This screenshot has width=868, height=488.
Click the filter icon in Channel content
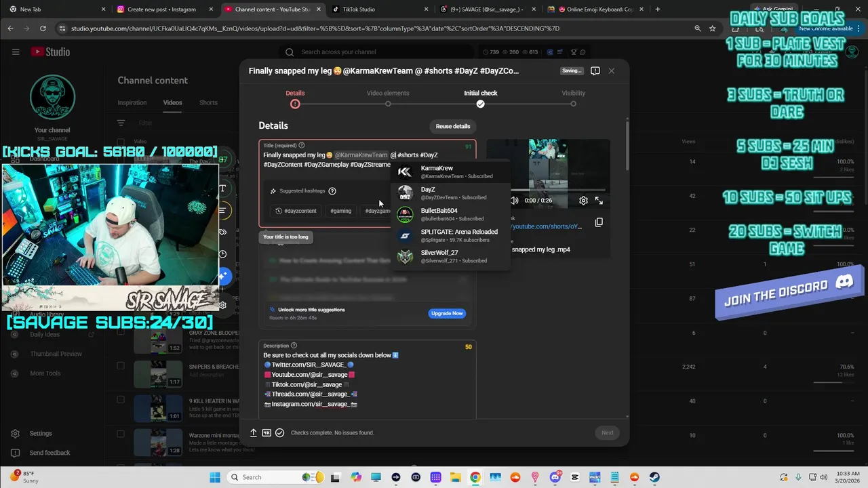(x=121, y=123)
